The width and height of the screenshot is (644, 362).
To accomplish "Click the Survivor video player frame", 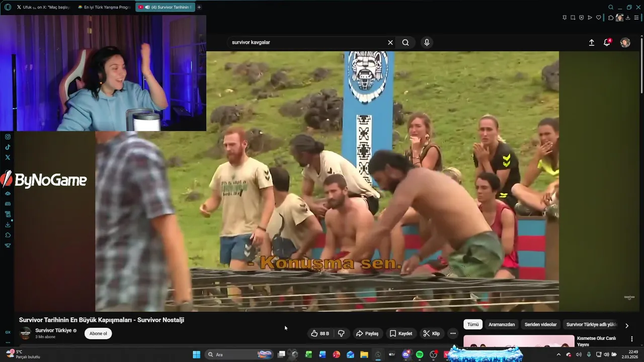I will point(327,181).
